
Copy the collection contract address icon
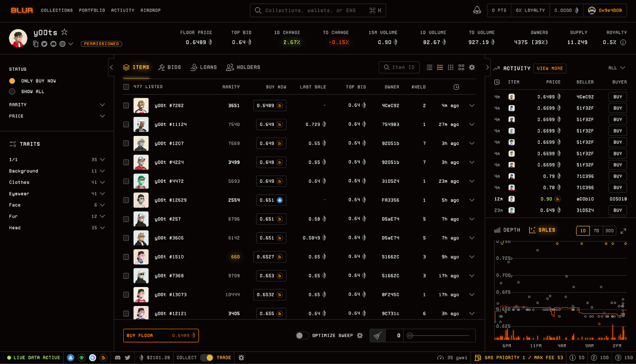click(36, 44)
